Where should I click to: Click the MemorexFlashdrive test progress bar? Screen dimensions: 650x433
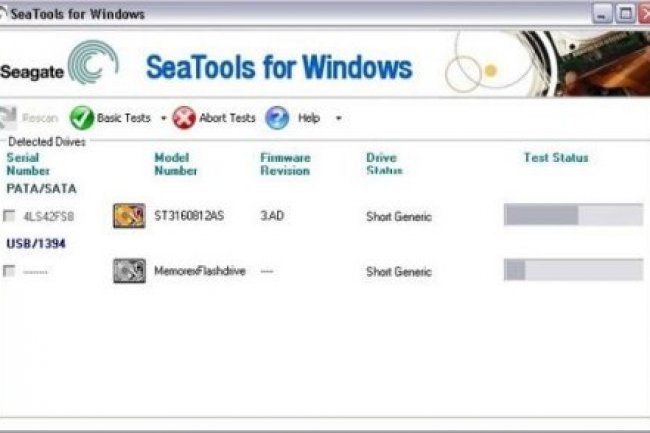tap(573, 270)
